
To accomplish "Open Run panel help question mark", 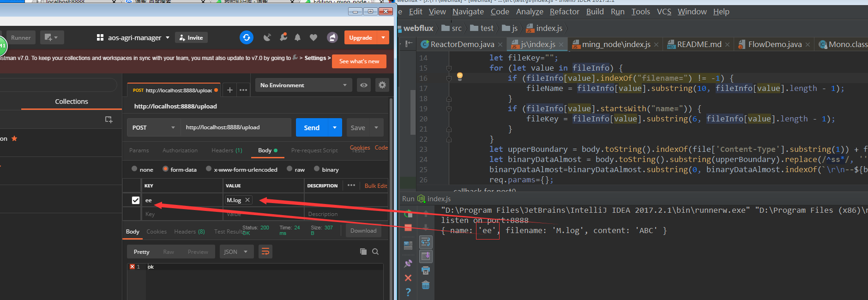I will pyautogui.click(x=408, y=292).
